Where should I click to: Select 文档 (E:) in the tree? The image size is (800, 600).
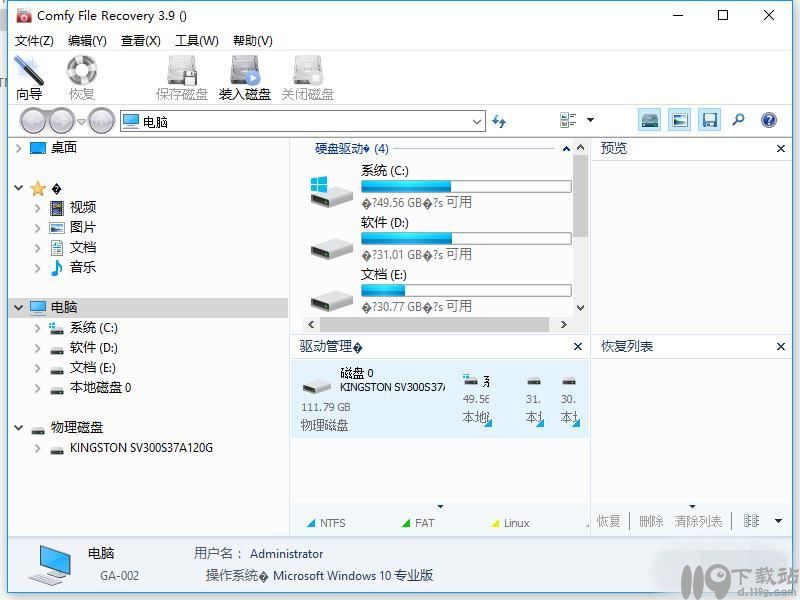point(92,367)
